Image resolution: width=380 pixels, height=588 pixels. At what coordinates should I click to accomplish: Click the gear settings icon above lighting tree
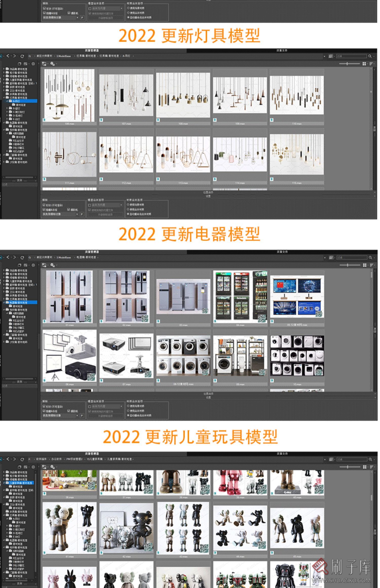tap(33, 64)
